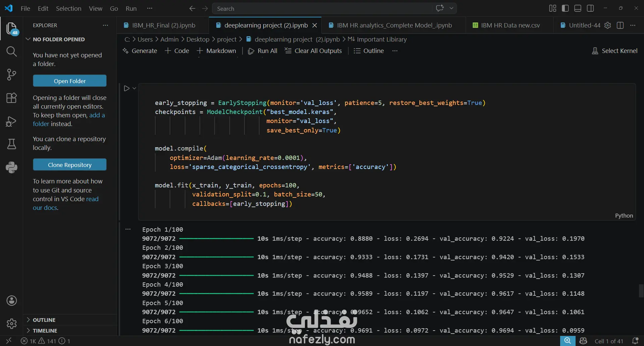Go forward with the right arrow
The height and width of the screenshot is (346, 644).
click(x=205, y=8)
